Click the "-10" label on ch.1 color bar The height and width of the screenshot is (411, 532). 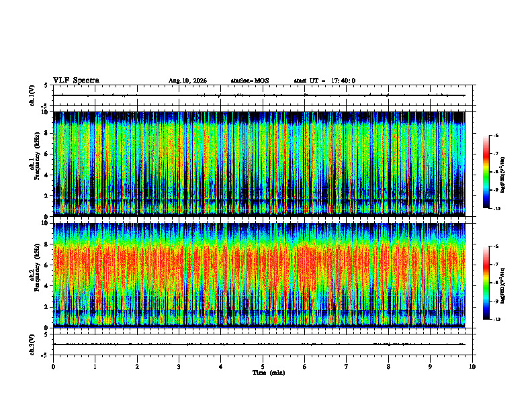tap(497, 209)
